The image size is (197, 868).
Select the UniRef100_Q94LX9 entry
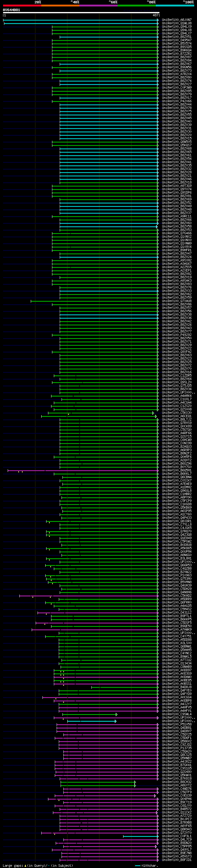[176, 27]
